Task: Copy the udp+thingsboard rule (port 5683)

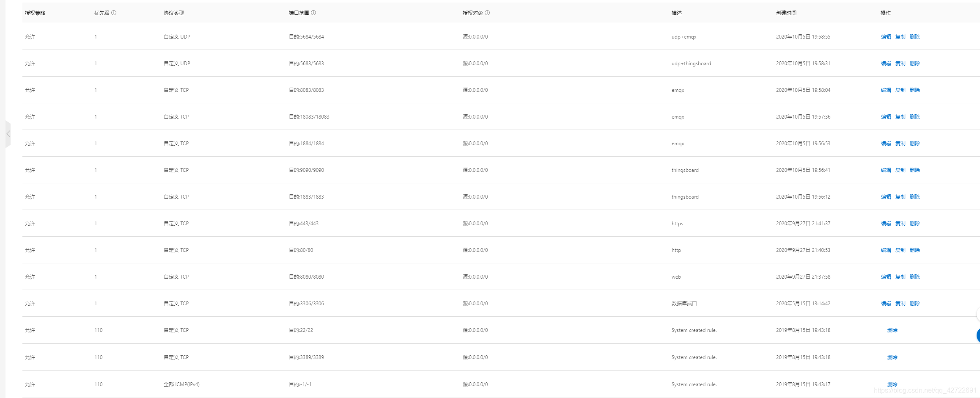Action: tap(900, 64)
